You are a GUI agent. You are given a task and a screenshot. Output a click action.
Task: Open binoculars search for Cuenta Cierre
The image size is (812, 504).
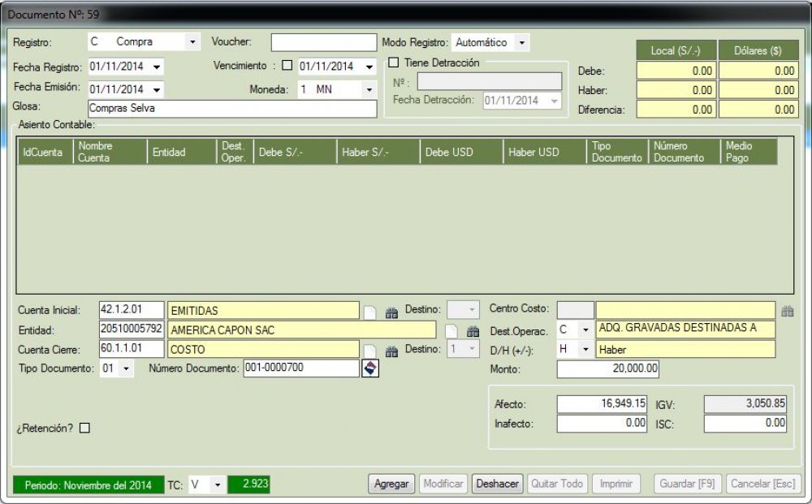pos(391,351)
